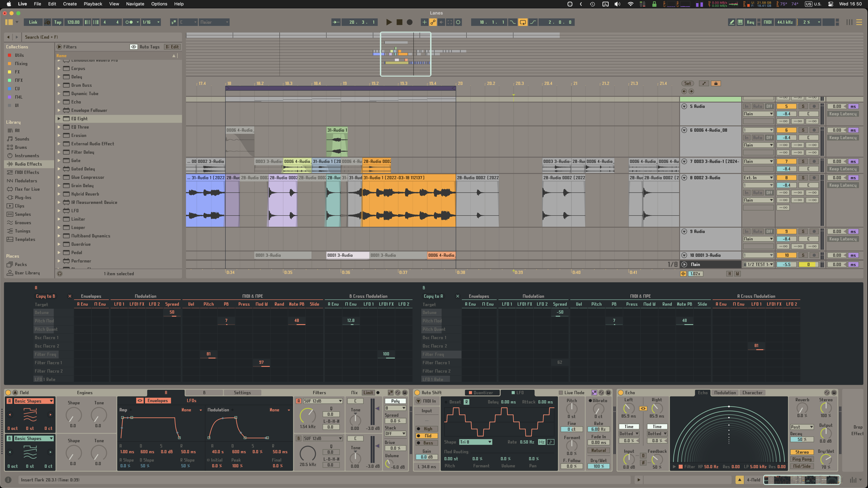Save Meld preset disk icon

coord(405,393)
